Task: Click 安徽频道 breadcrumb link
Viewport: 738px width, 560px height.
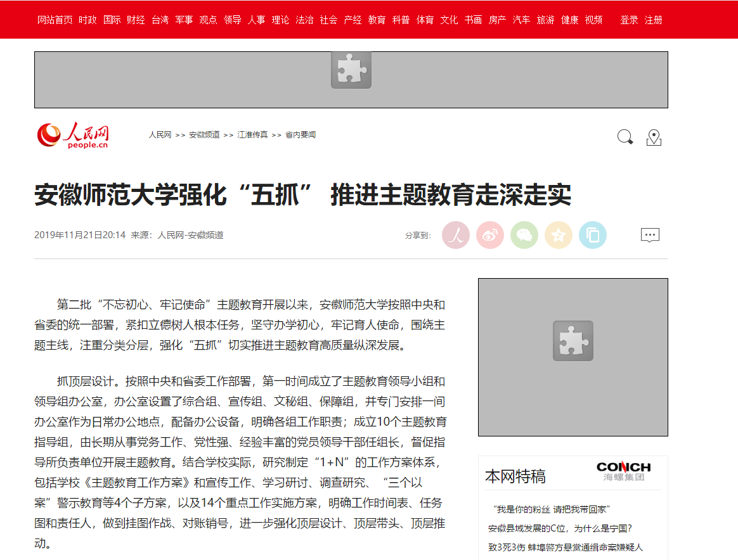Action: tap(204, 135)
